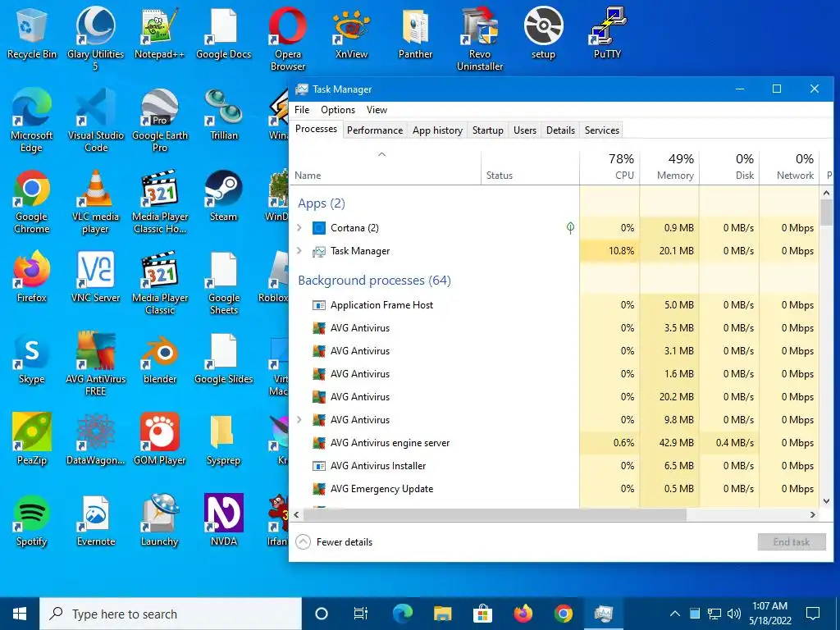Open Microsoft Store from the taskbar
The height and width of the screenshot is (630, 840).
[482, 614]
